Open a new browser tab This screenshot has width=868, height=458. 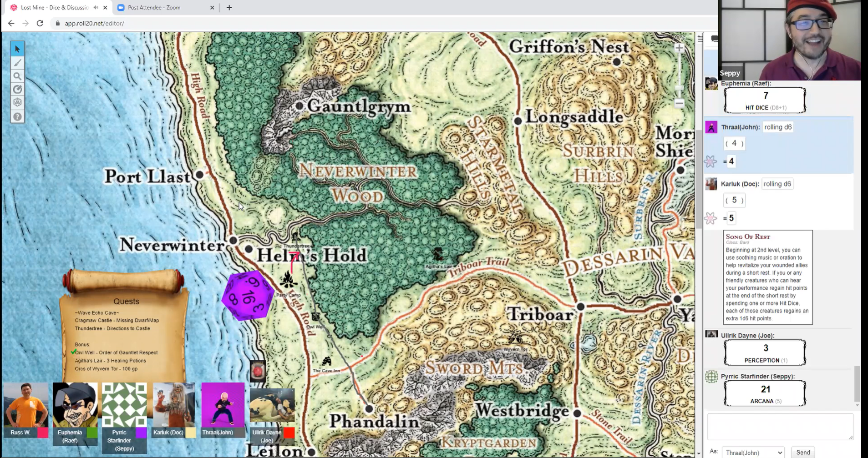click(229, 8)
